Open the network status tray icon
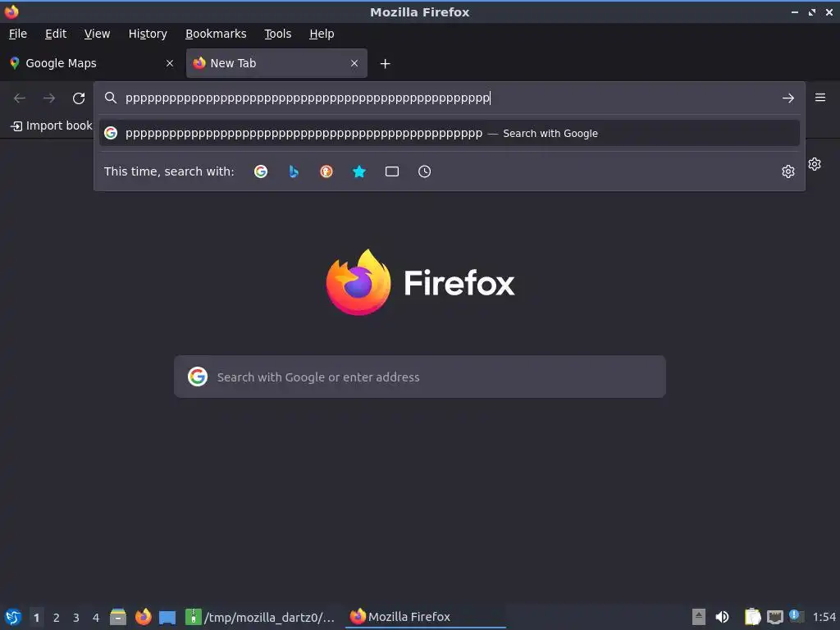The width and height of the screenshot is (840, 630). coord(774,617)
